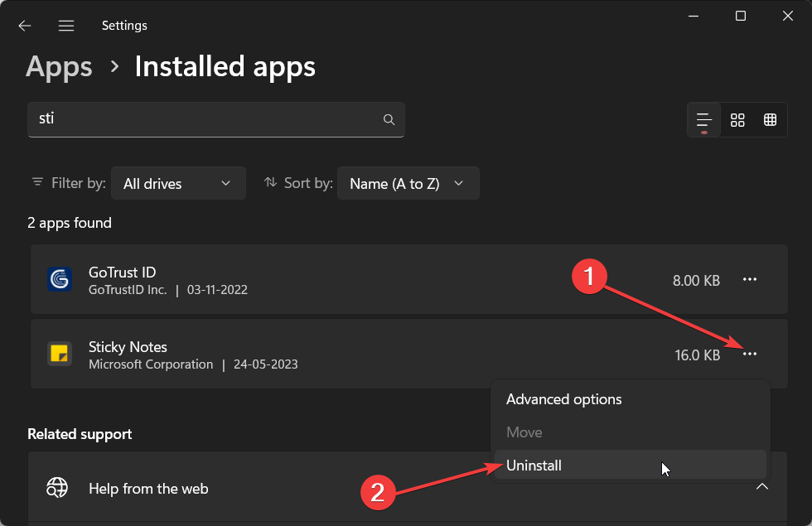The image size is (812, 526).
Task: Click the Sticky Notes app icon
Action: (x=60, y=355)
